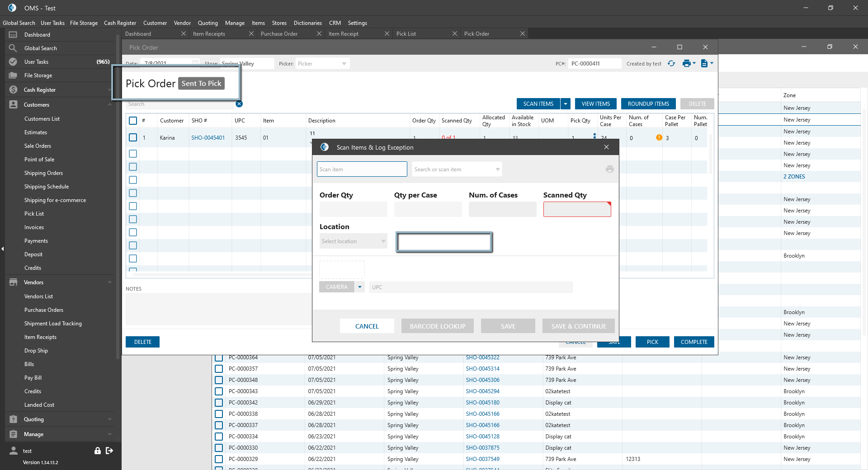The height and width of the screenshot is (470, 868).
Task: Clear the search with the blue X icon
Action: (239, 104)
